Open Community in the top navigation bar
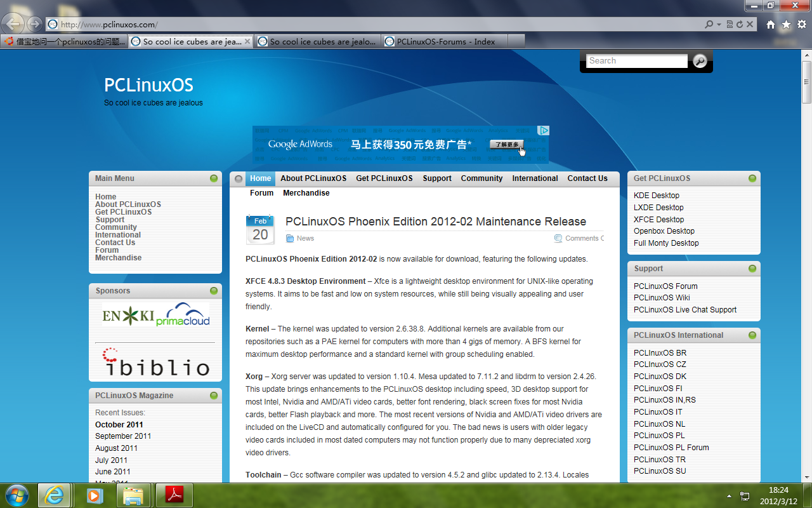The image size is (812, 508). (x=481, y=178)
